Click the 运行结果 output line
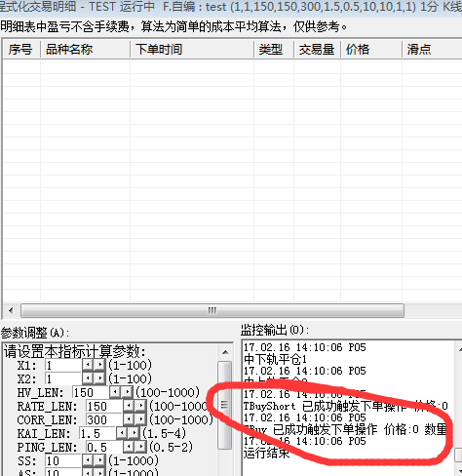 (x=266, y=453)
